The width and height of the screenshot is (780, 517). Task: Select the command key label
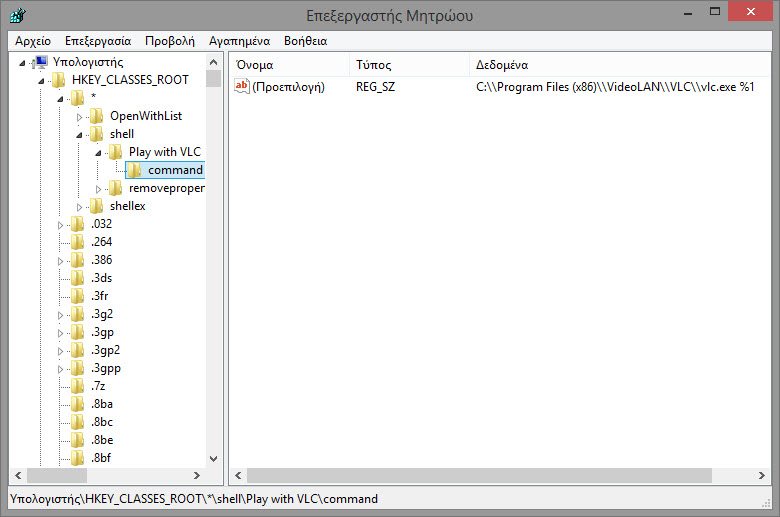pos(175,170)
